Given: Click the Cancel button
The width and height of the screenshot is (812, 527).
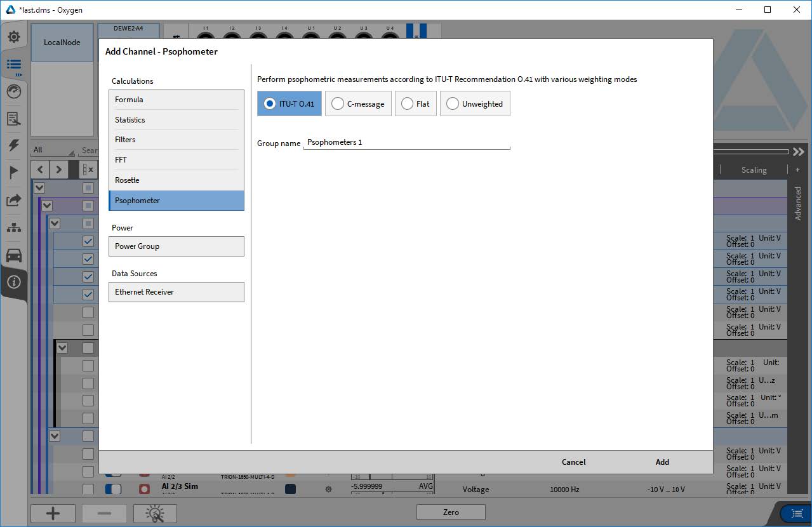Looking at the screenshot, I should [574, 462].
